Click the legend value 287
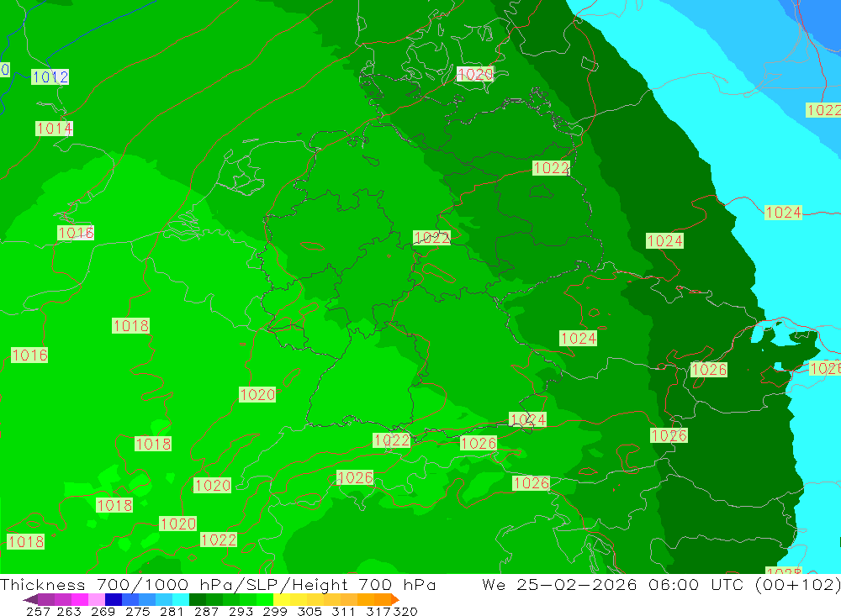This screenshot has width=841, height=616. coord(206,612)
